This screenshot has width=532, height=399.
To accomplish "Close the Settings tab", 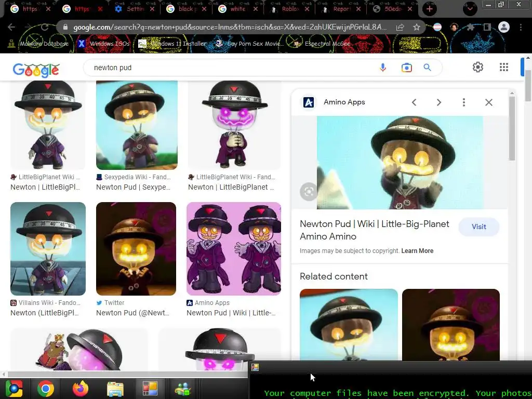I will pos(152,9).
